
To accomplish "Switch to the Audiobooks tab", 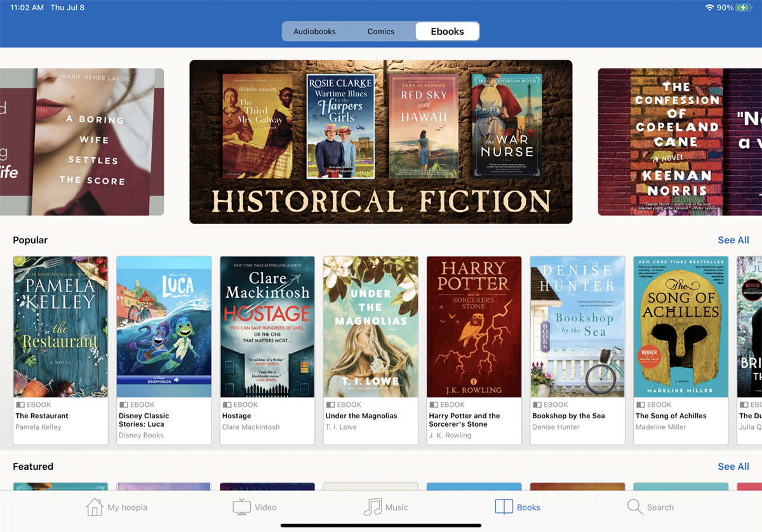I will pos(314,31).
